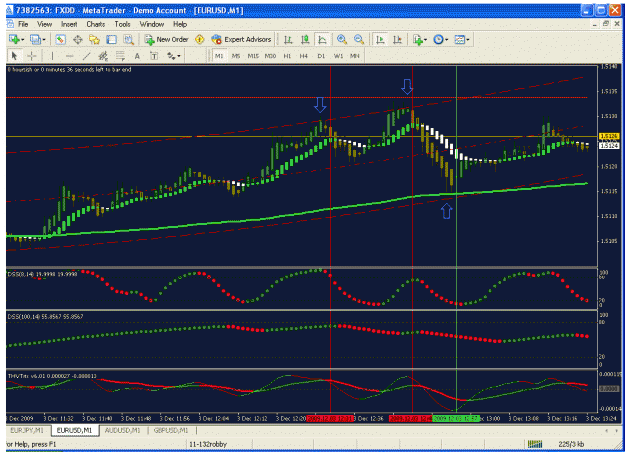Open the Market Watch window icon
The height and width of the screenshot is (452, 625).
(61, 39)
